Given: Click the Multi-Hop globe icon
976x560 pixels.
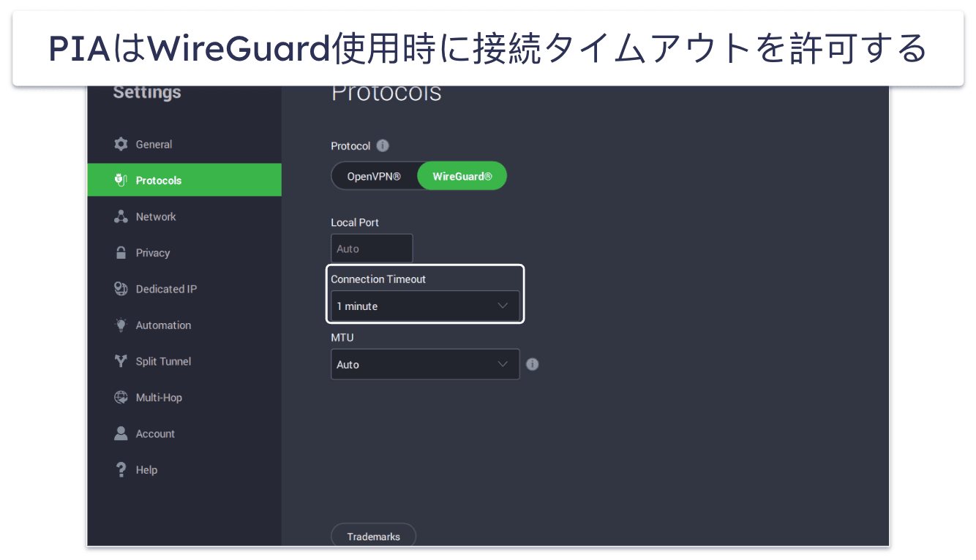Looking at the screenshot, I should 121,397.
